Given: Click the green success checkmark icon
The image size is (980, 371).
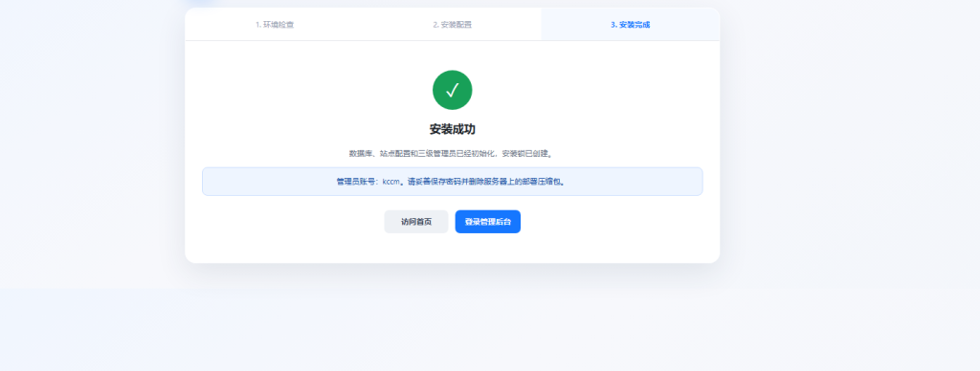Looking at the screenshot, I should tap(453, 90).
